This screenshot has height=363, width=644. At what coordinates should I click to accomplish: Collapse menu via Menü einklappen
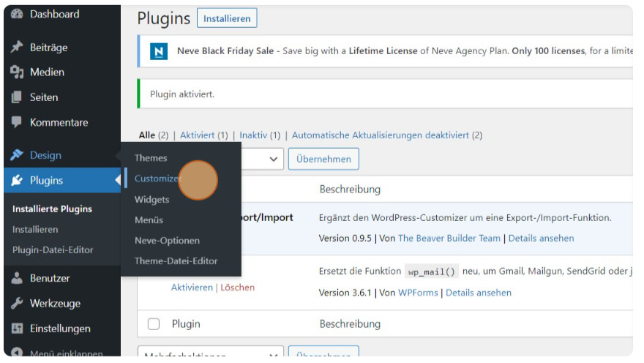point(66,353)
